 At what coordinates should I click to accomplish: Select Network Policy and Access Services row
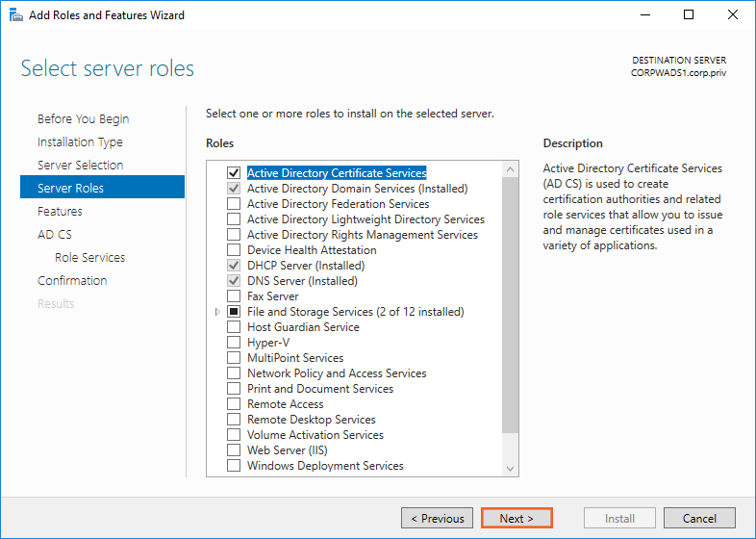(x=337, y=373)
